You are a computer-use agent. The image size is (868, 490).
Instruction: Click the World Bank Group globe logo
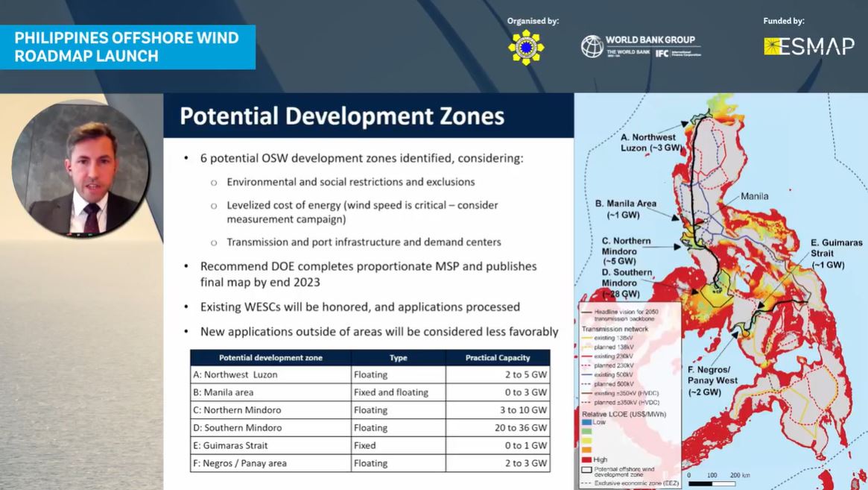pyautogui.click(x=592, y=46)
